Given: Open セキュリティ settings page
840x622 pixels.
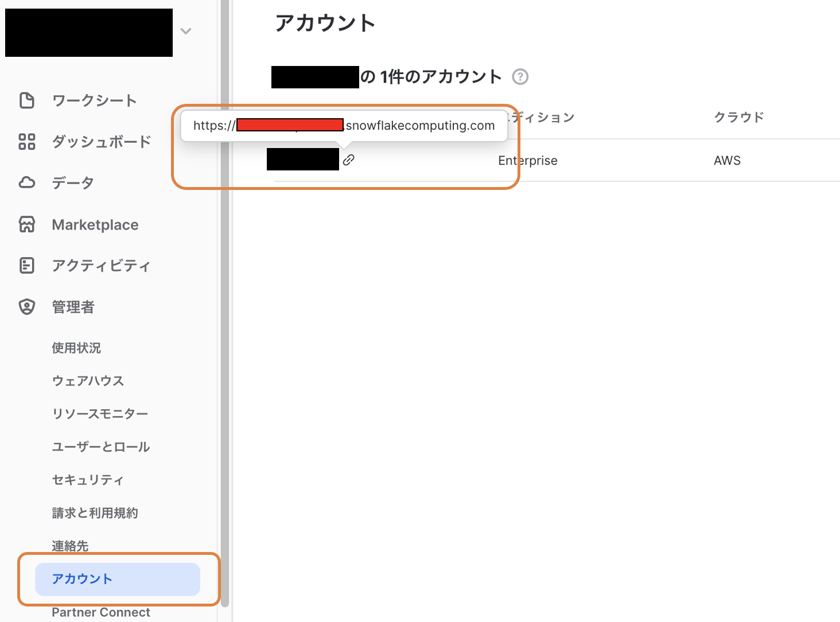Looking at the screenshot, I should (88, 480).
